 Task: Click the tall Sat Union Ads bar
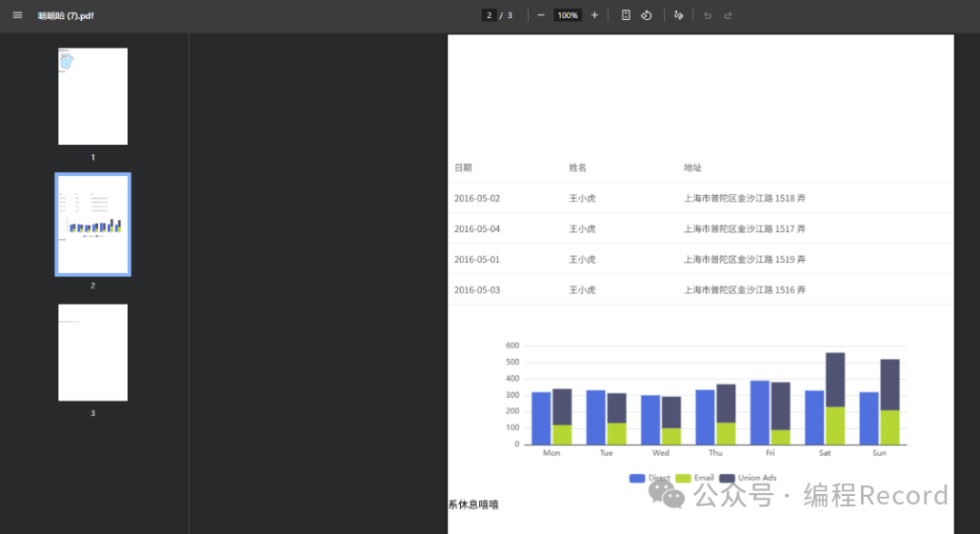click(x=835, y=379)
